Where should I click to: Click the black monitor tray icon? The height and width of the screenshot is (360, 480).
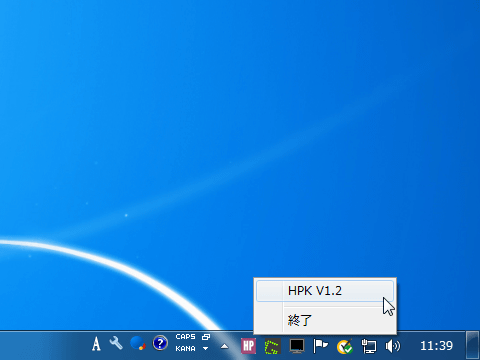point(297,346)
